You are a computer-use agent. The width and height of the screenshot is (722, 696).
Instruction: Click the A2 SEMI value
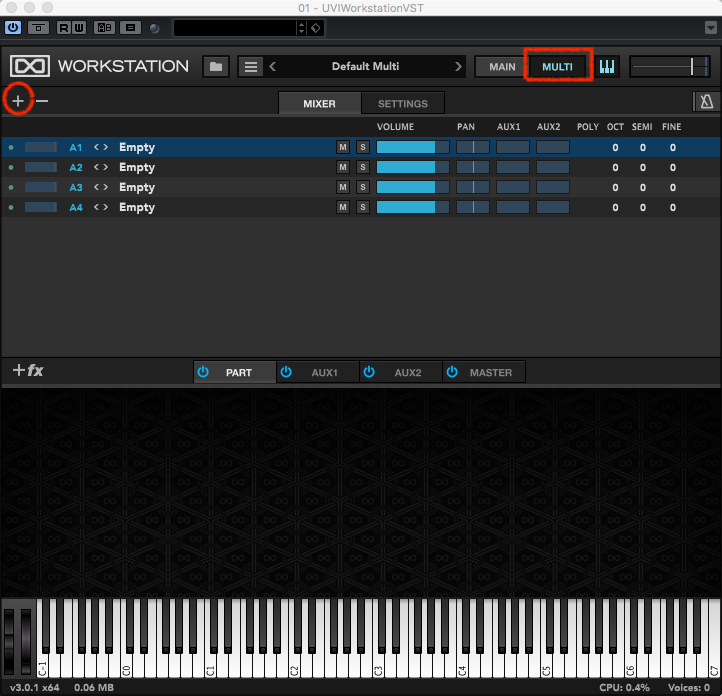(643, 167)
